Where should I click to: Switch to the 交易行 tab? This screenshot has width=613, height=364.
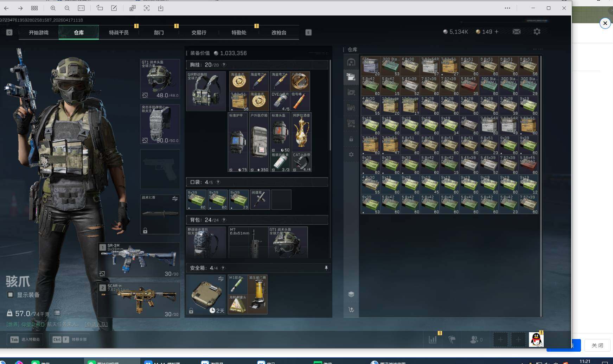(199, 32)
